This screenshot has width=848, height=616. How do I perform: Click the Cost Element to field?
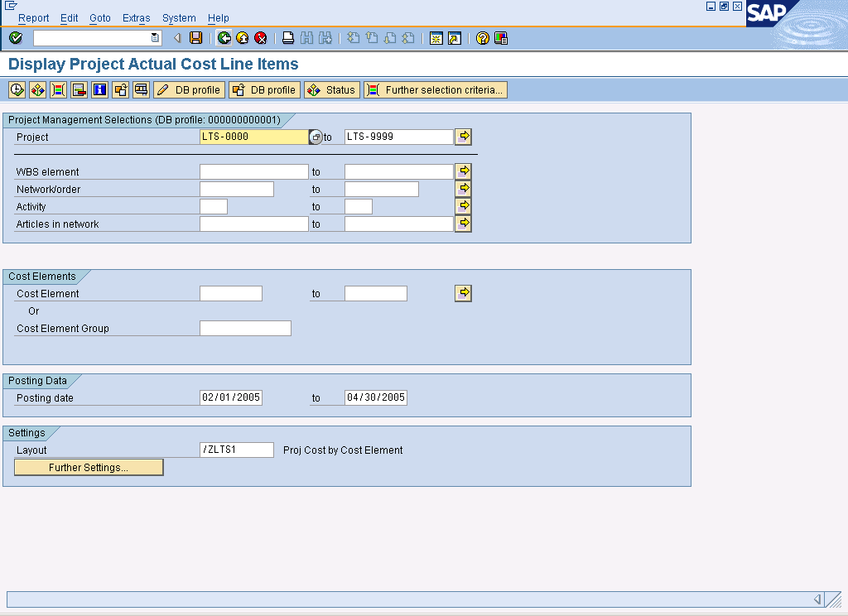coord(376,293)
